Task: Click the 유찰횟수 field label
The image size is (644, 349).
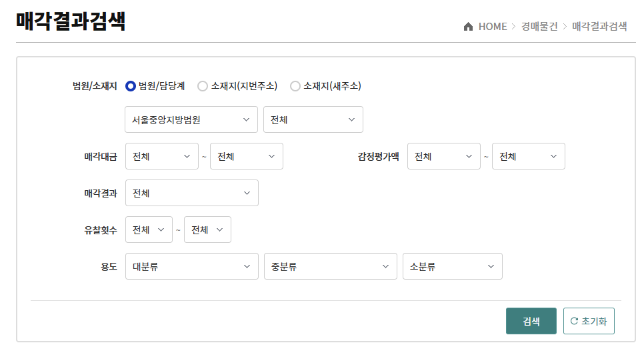Action: pyautogui.click(x=101, y=230)
